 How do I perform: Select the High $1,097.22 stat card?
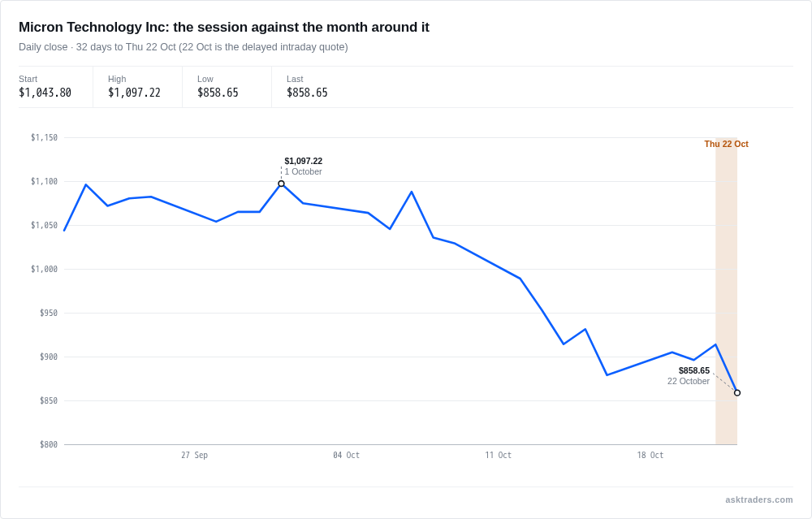pyautogui.click(x=138, y=87)
